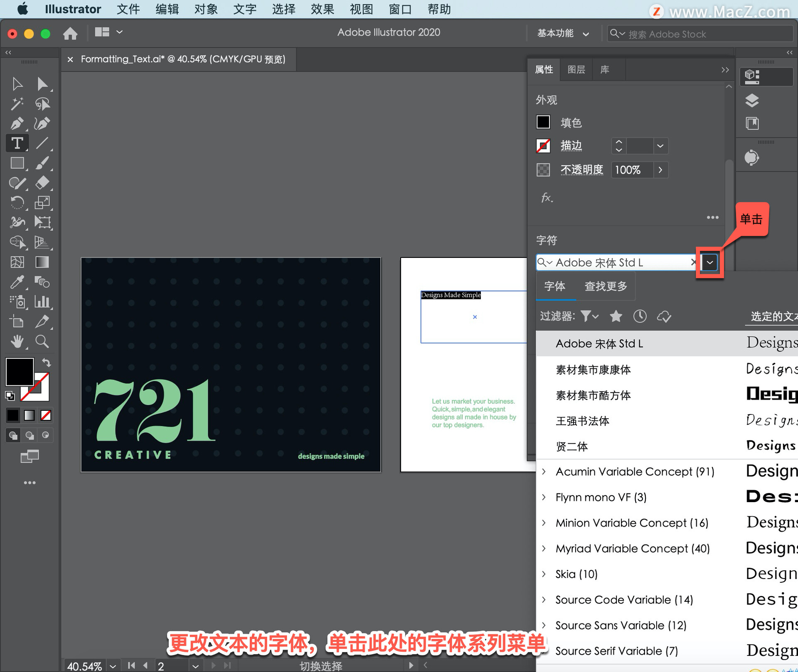Switch to the 查找更多 fonts tab
The image size is (798, 672).
606,286
